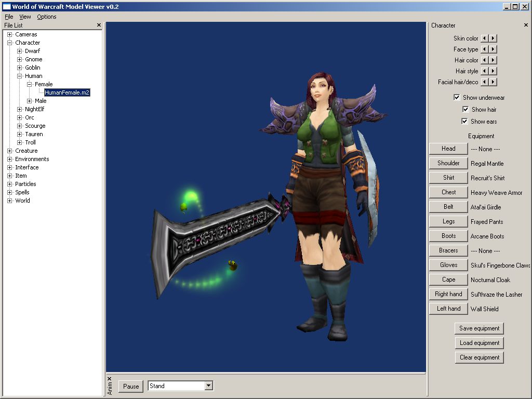Click previous Hair style arrow
Viewport: 532px width, 399px height.
(485, 71)
